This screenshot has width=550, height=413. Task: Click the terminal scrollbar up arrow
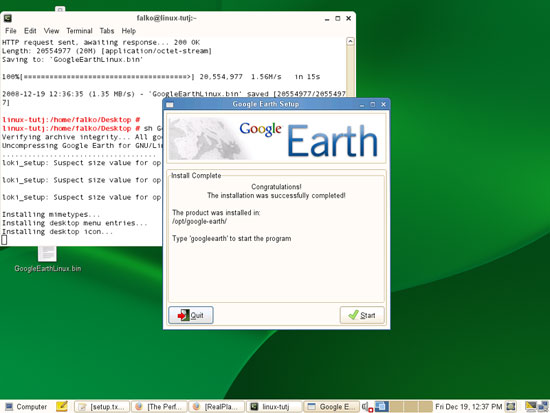350,41
